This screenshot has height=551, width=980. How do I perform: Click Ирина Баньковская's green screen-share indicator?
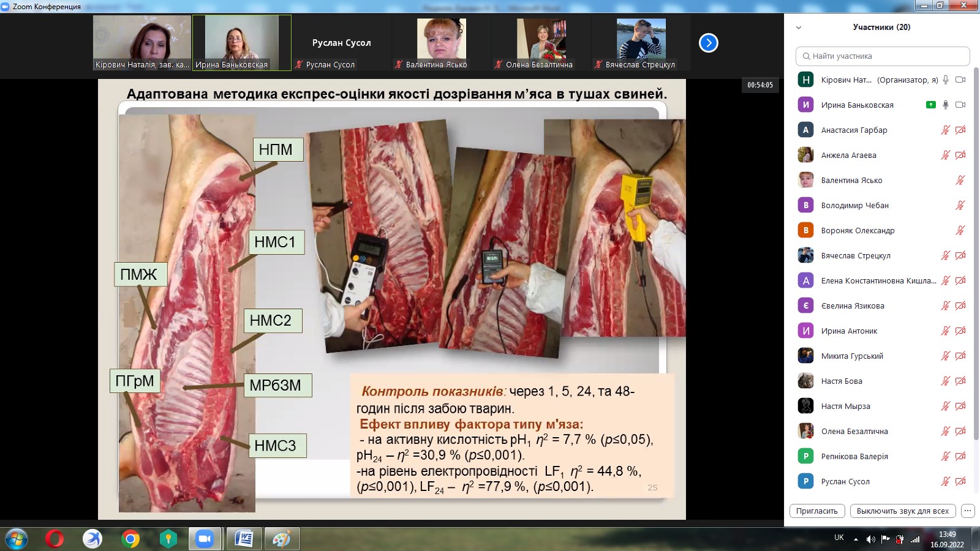click(931, 105)
